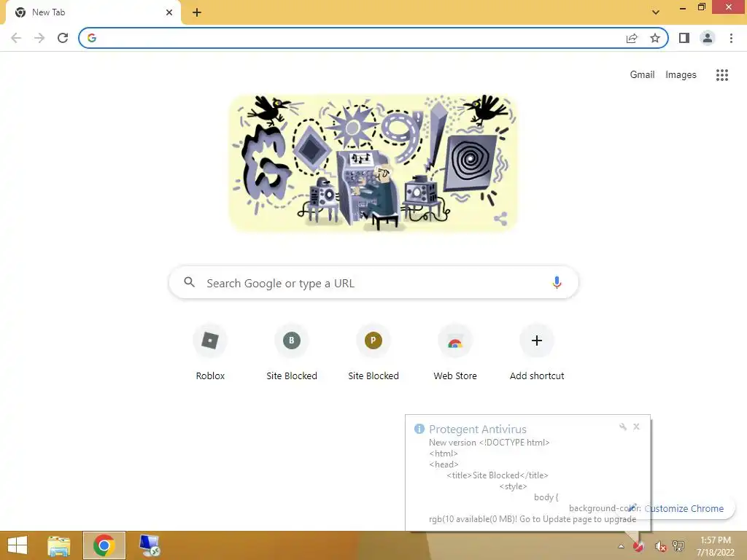Open the Images link
The image size is (747, 560).
point(681,75)
